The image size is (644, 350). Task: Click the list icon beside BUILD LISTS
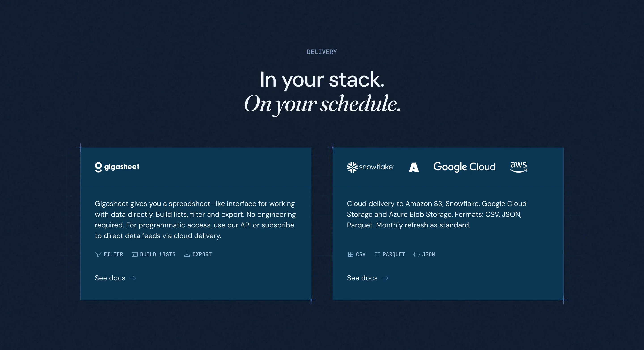click(134, 254)
